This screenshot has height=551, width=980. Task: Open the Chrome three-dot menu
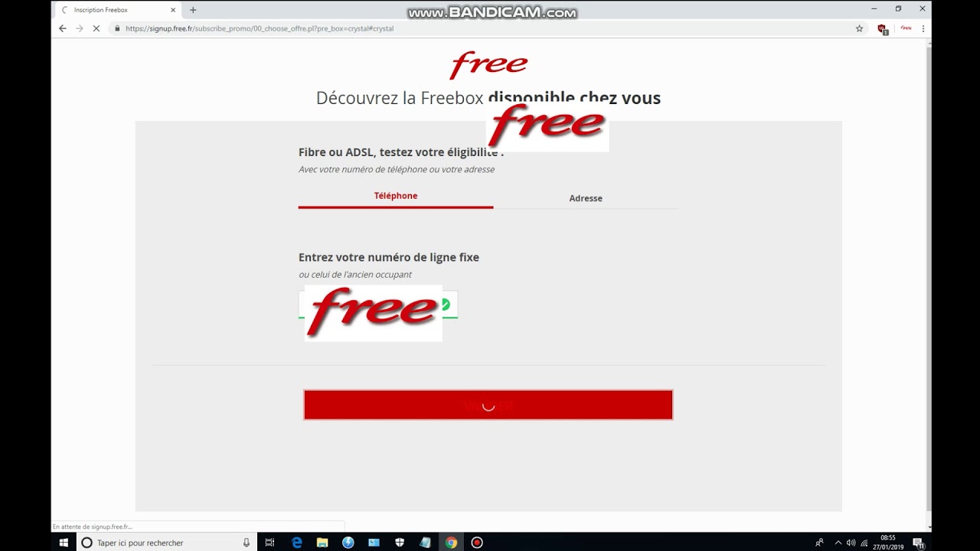[x=923, y=28]
